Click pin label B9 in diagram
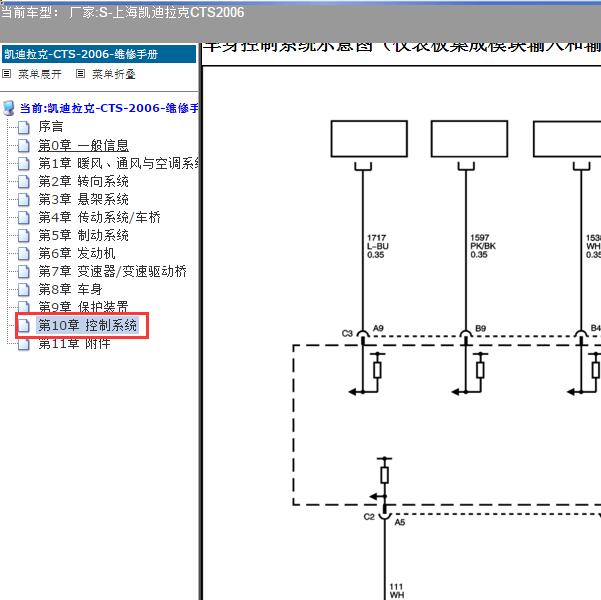The height and width of the screenshot is (600, 601). click(x=480, y=328)
